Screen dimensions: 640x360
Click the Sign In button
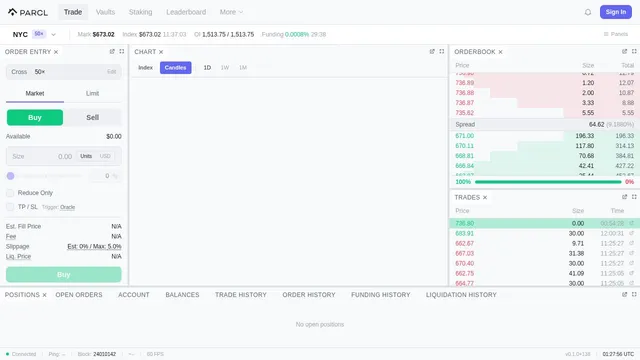616,12
